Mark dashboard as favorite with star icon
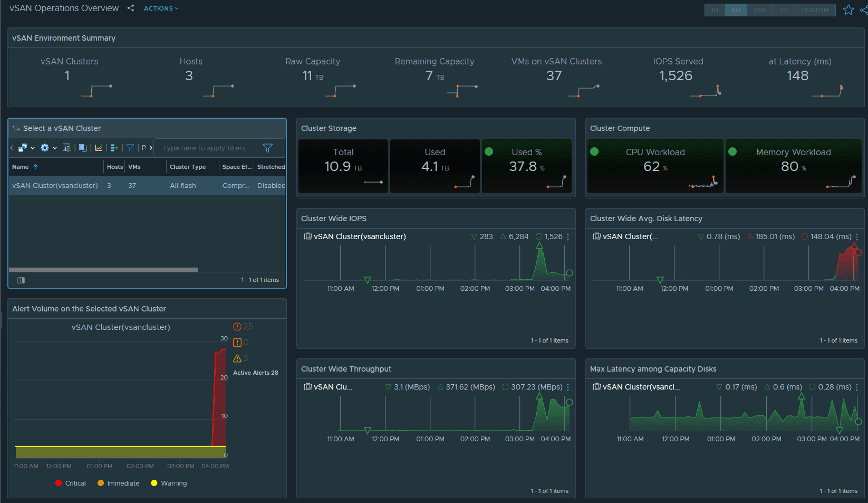This screenshot has width=868, height=503. coord(848,10)
